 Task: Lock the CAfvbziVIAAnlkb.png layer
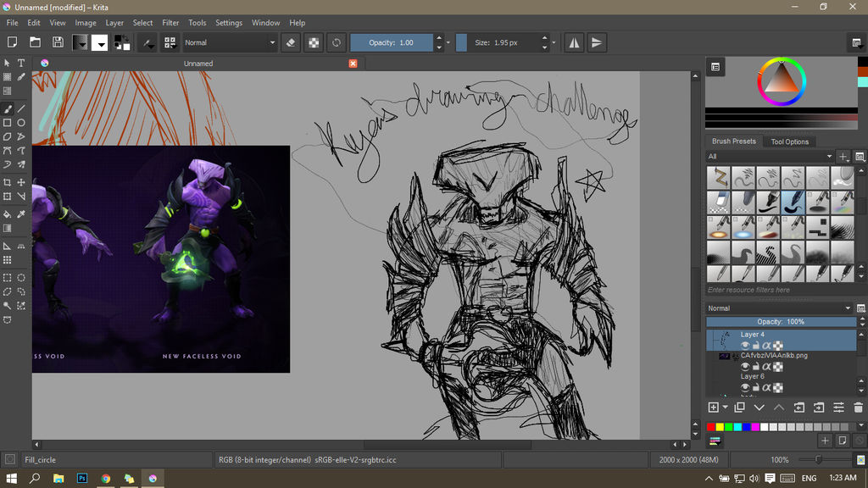[755, 366]
